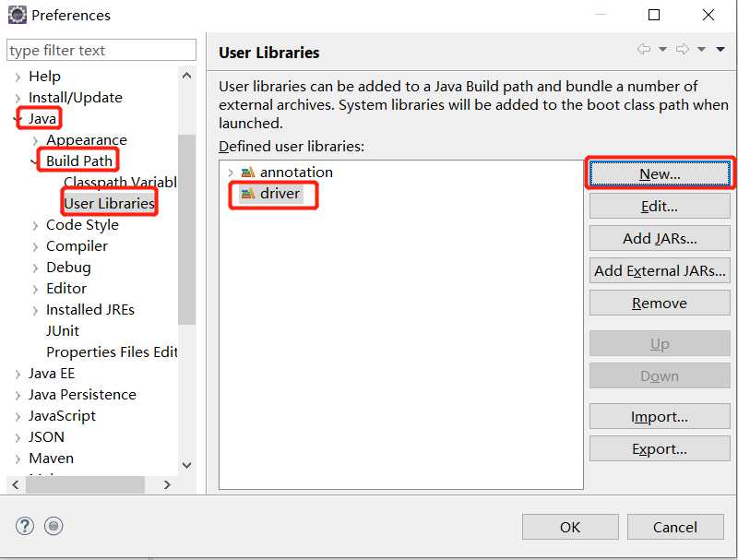Viewport: 738px width, 560px height.
Task: Click the New... button
Action: pyautogui.click(x=660, y=174)
